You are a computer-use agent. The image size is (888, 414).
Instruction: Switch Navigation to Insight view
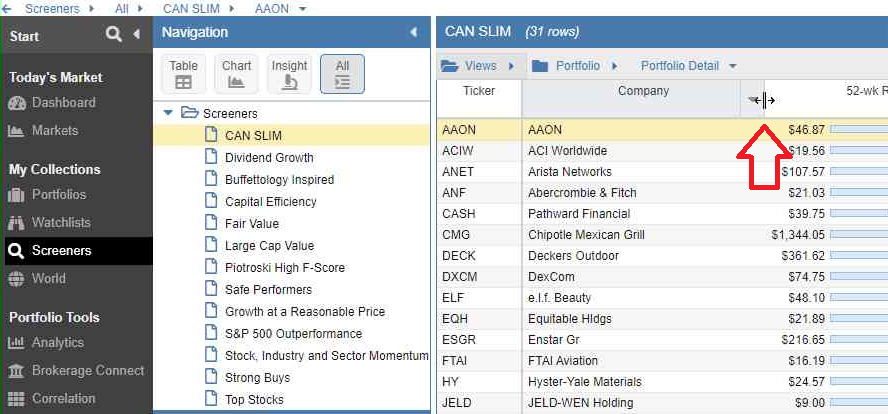289,74
